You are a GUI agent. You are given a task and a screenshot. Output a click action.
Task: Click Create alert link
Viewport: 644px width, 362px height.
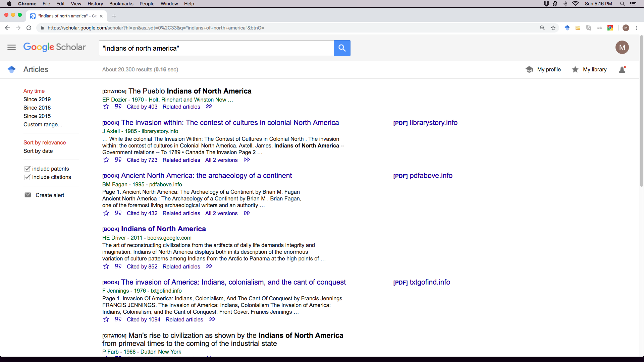coord(50,195)
